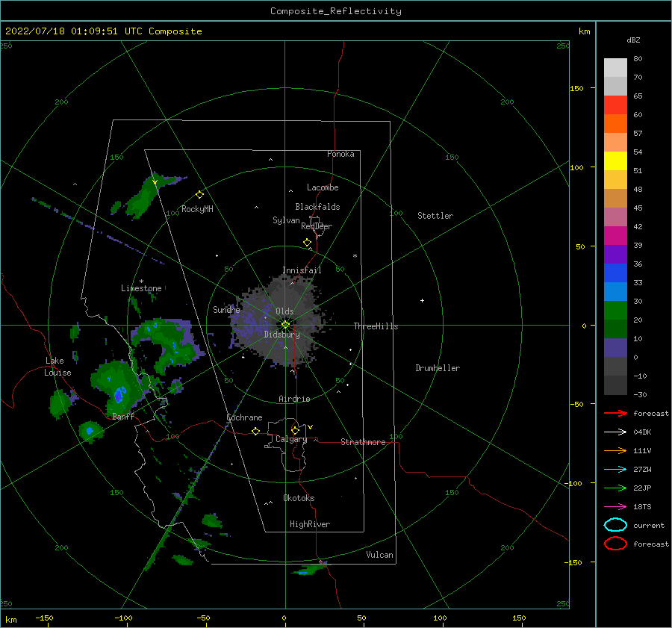Select the Stettler label
Viewport: 672px width, 628px height.
(435, 216)
